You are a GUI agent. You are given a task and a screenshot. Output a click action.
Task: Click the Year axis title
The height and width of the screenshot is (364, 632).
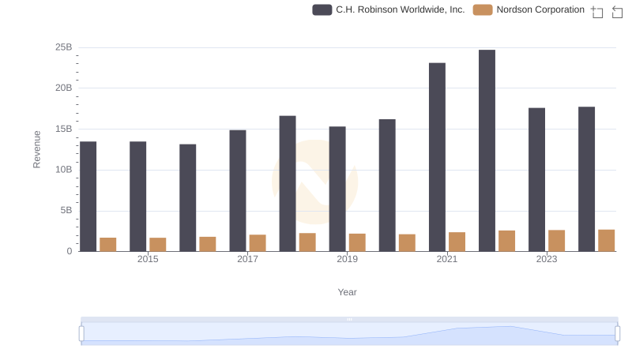347,292
